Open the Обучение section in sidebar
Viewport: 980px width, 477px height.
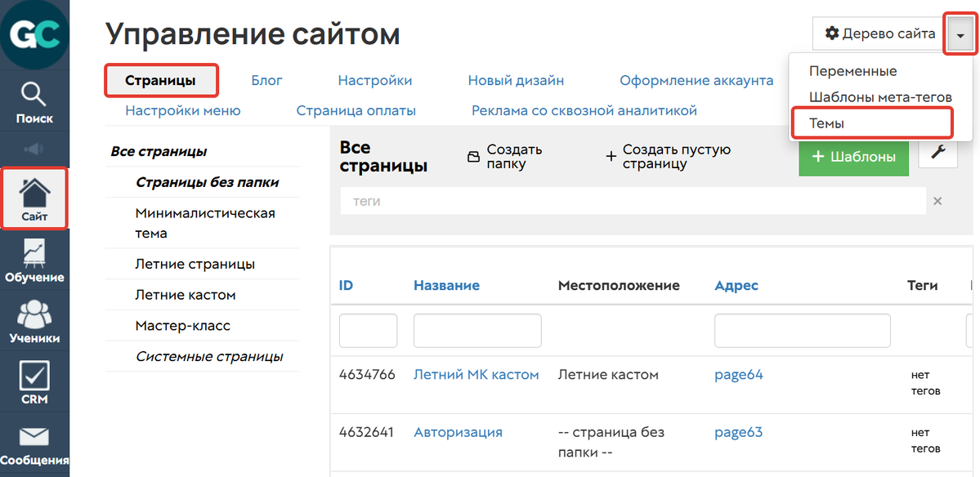click(34, 261)
